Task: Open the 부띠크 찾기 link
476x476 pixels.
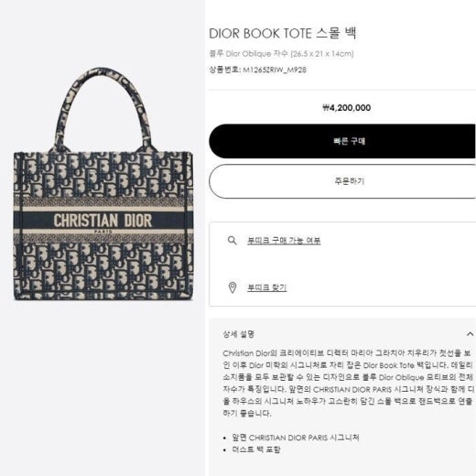Action: 266,287
